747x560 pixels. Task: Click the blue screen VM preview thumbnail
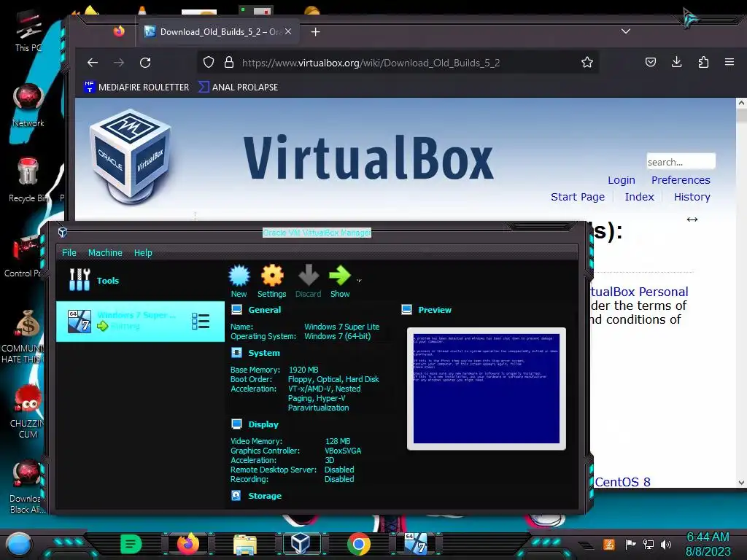tap(487, 389)
